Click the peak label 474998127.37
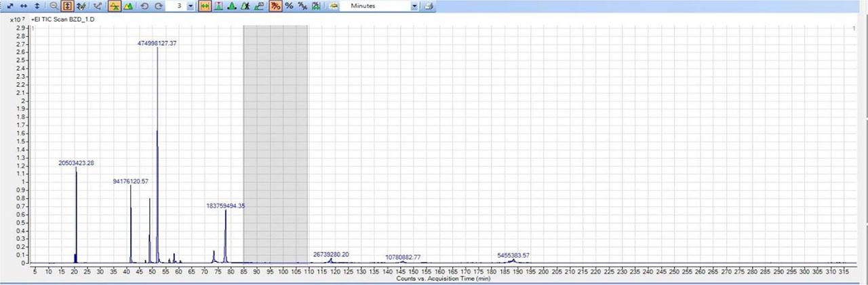The image size is (868, 285). (157, 43)
